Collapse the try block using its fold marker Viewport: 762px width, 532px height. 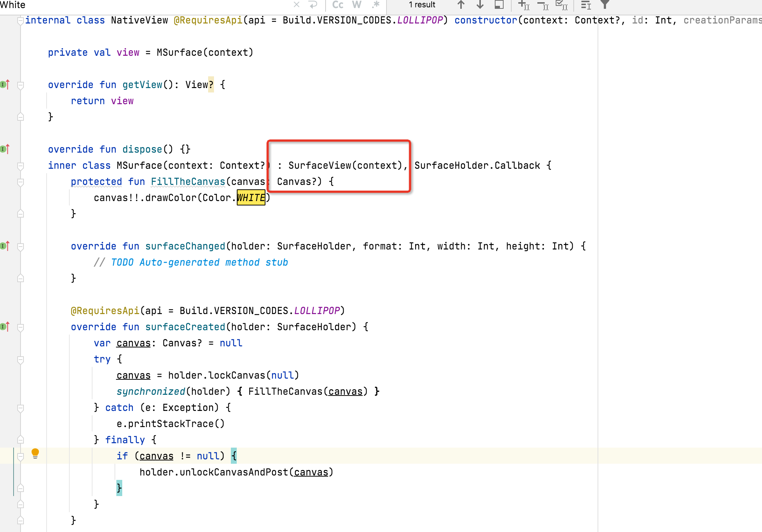click(21, 359)
